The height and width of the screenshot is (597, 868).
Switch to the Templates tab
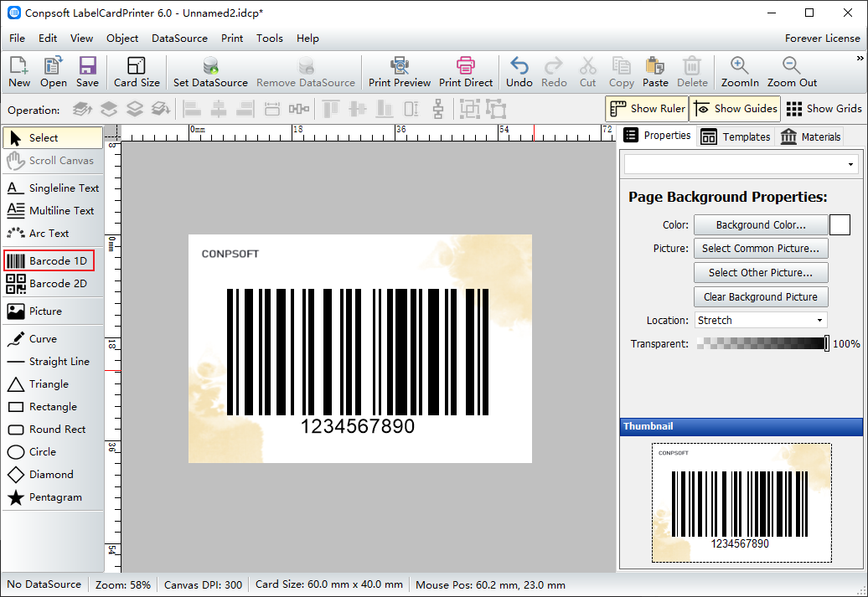tap(735, 136)
